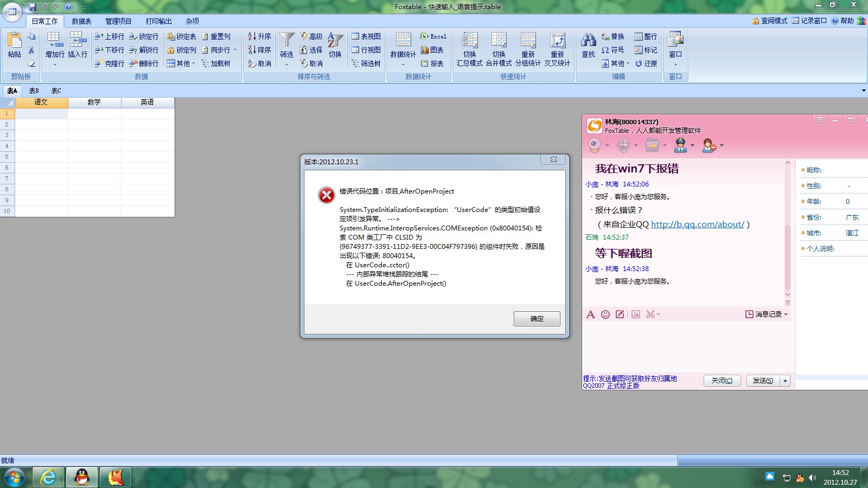Open the 打印输出 ribbon tab
868x488 pixels.
158,21
